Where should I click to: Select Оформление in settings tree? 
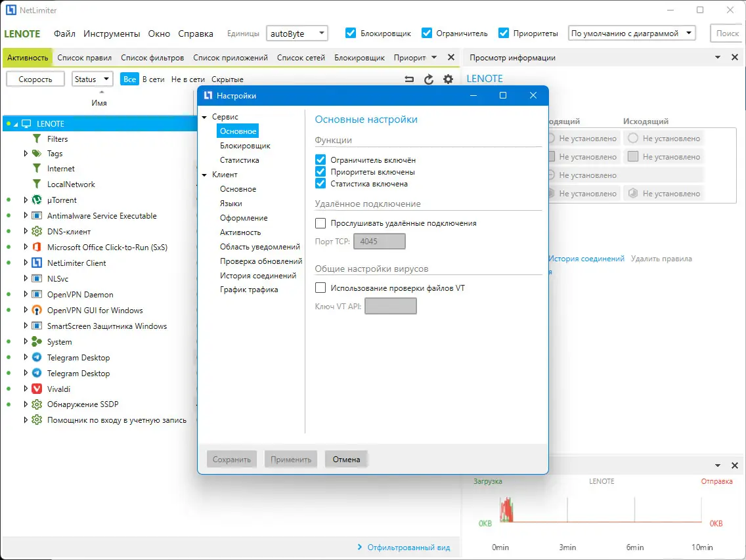click(x=244, y=218)
